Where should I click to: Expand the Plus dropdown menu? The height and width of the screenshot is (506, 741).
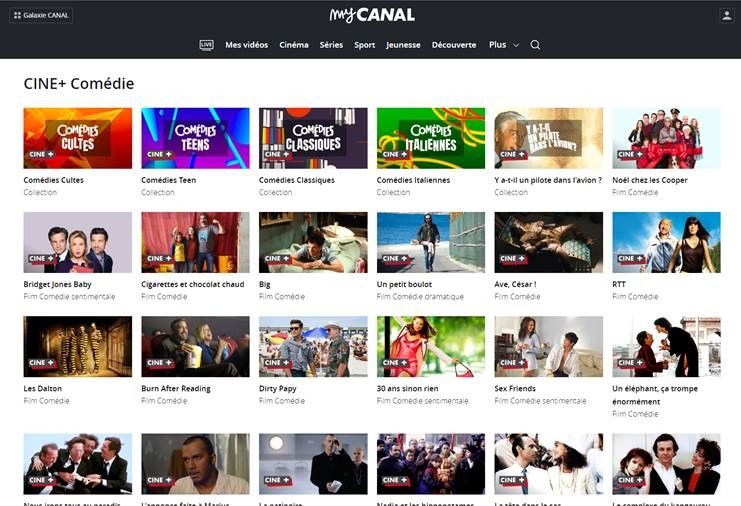504,45
